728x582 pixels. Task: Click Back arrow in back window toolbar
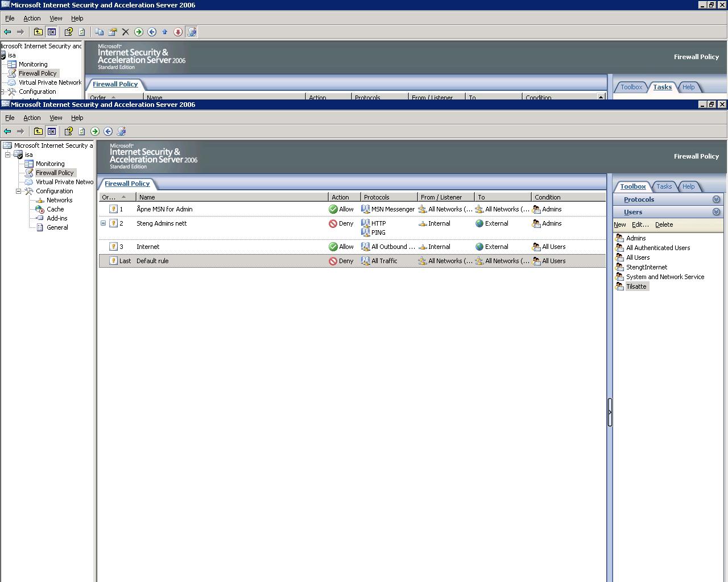pyautogui.click(x=7, y=32)
